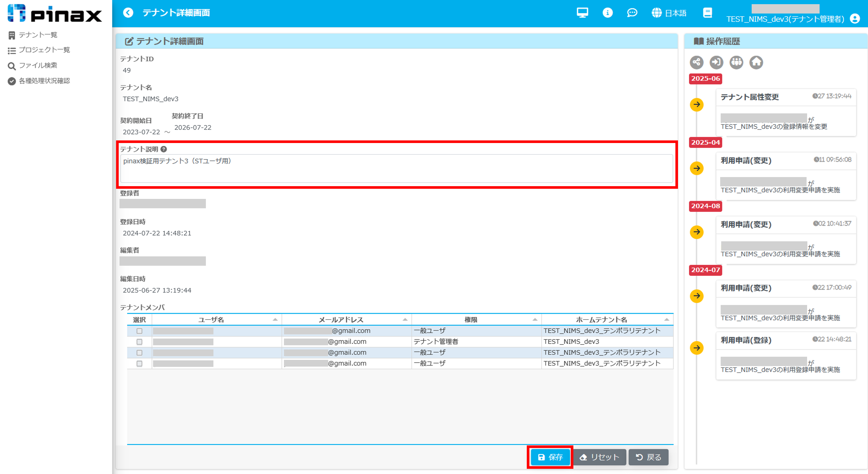Click the user account avatar icon
This screenshot has width=868, height=474.
point(854,18)
